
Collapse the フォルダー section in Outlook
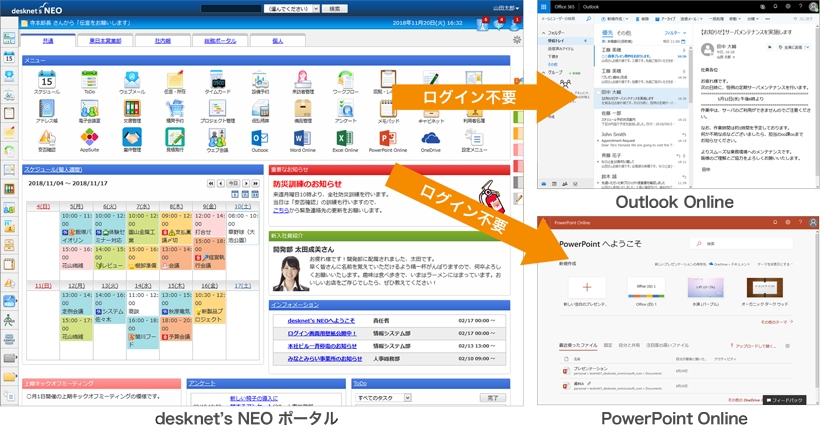point(543,33)
